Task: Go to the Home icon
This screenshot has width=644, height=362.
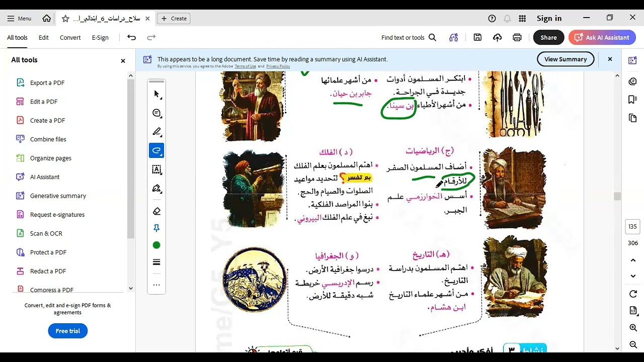Action: [x=47, y=19]
